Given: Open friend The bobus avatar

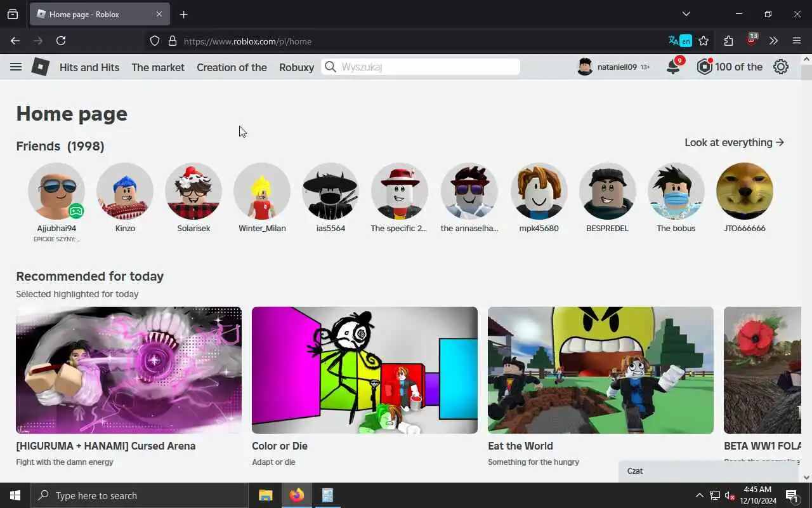Looking at the screenshot, I should click(x=676, y=191).
